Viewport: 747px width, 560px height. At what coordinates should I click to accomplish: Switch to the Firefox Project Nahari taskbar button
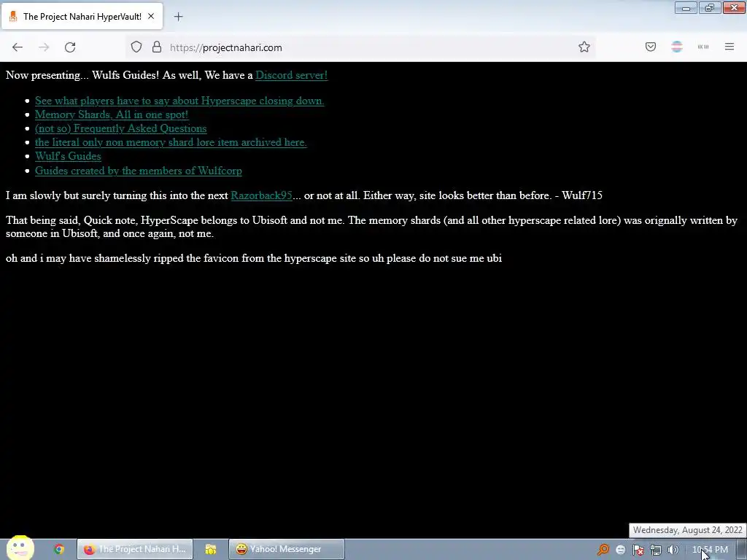pos(135,549)
